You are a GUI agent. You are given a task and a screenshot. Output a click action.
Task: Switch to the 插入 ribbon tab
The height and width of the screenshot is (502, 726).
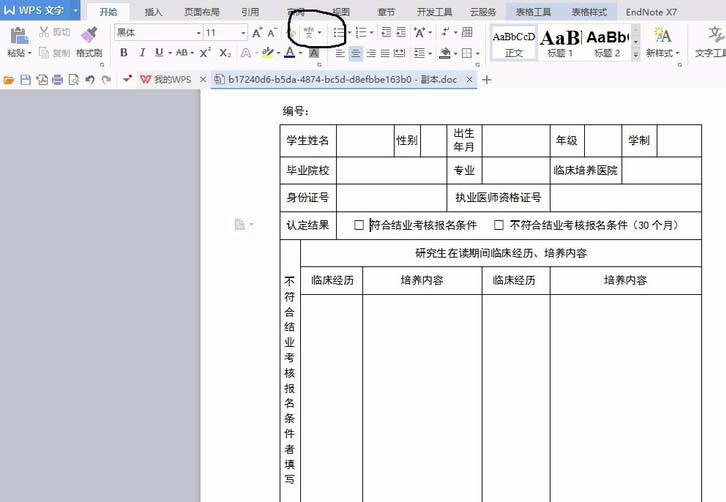click(153, 12)
